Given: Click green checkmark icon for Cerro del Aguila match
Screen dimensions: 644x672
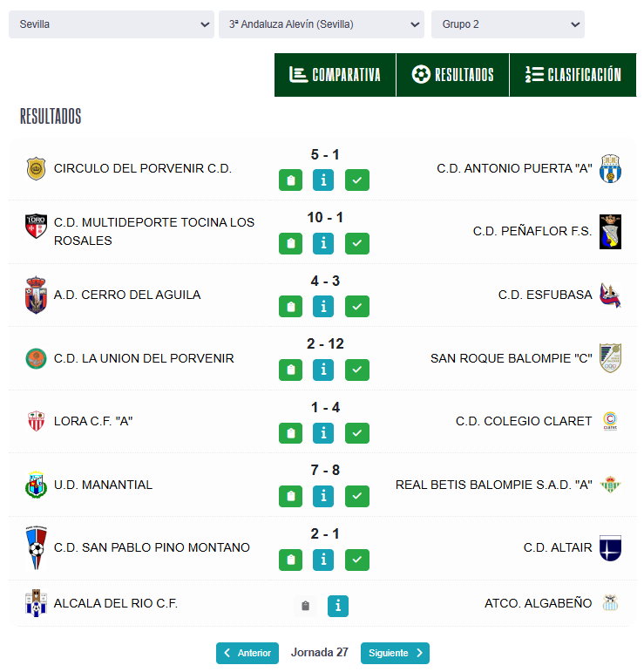Looking at the screenshot, I should tap(356, 307).
